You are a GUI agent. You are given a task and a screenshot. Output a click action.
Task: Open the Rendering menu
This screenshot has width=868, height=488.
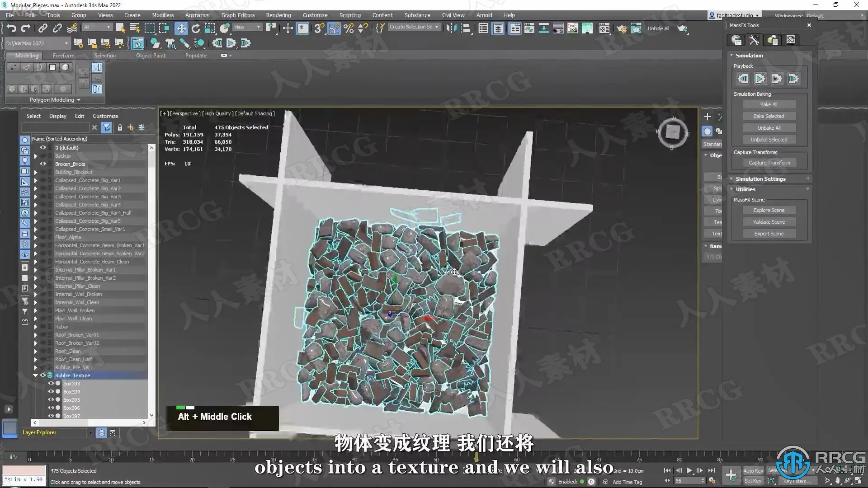[x=278, y=15]
